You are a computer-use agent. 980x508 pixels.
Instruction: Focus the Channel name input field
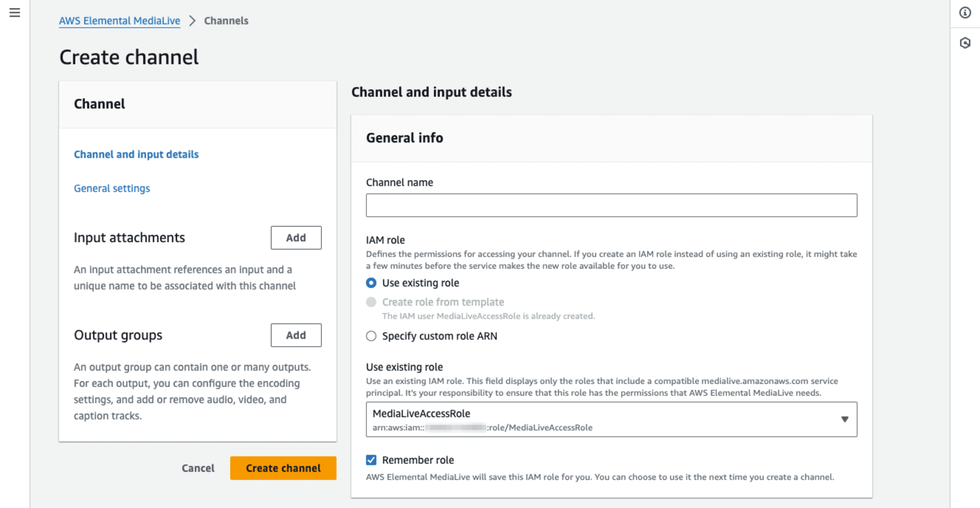612,205
